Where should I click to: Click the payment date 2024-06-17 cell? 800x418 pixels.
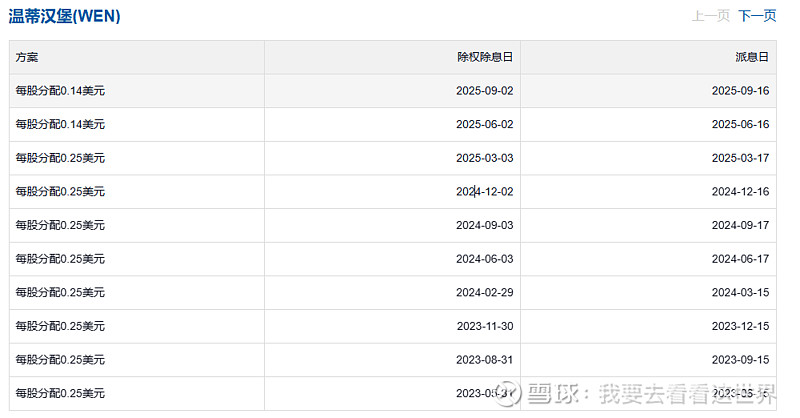740,259
